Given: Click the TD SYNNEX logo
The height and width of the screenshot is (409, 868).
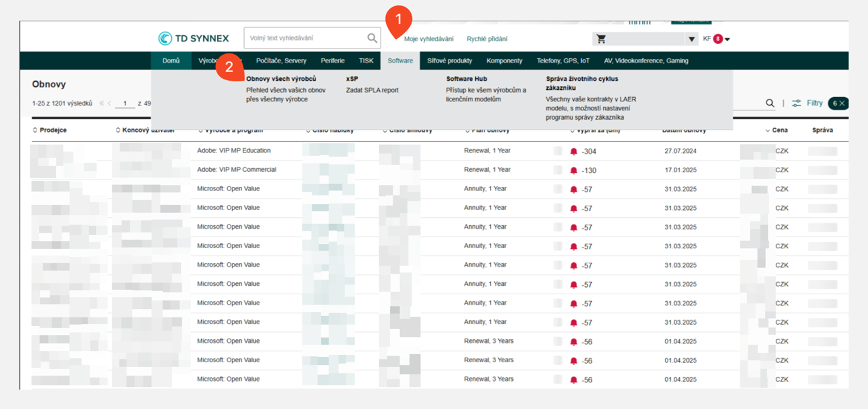Looking at the screenshot, I should [194, 38].
